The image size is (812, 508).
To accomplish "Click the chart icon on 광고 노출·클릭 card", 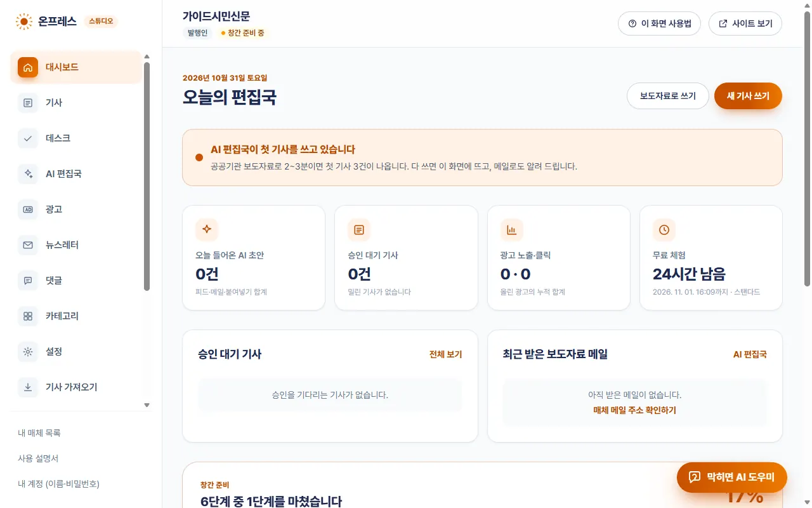I will 511,230.
